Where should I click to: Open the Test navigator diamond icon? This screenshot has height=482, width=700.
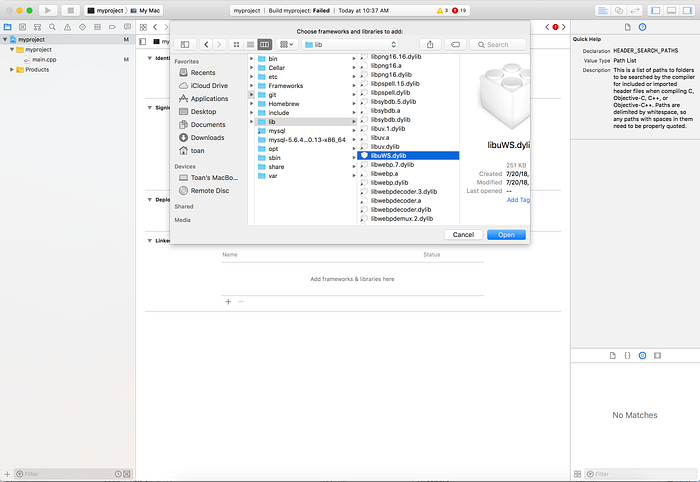pyautogui.click(x=83, y=27)
